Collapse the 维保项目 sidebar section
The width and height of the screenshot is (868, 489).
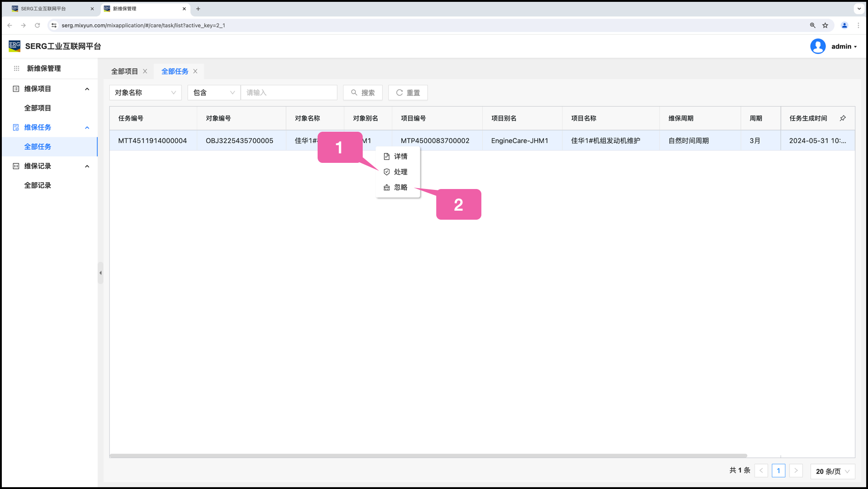coord(87,89)
